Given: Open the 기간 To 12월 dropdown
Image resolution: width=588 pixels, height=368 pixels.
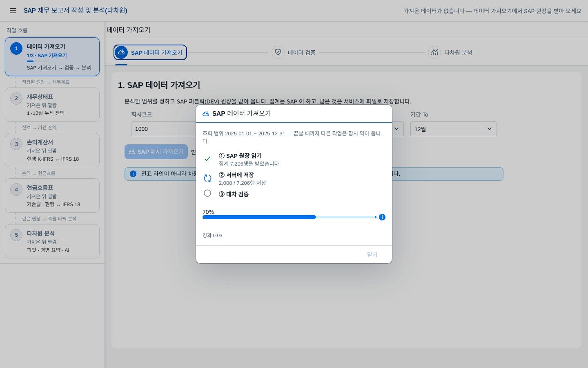Looking at the screenshot, I should point(453,129).
